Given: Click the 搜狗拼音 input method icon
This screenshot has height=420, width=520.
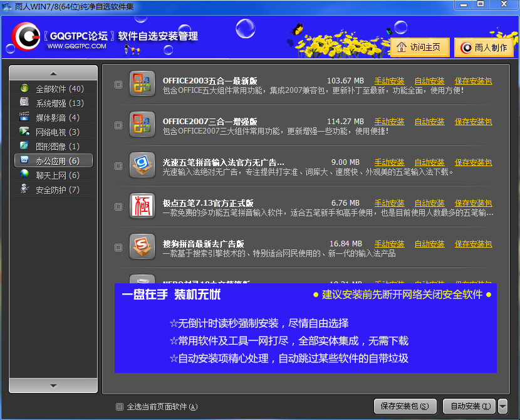Looking at the screenshot, I should pos(142,246).
